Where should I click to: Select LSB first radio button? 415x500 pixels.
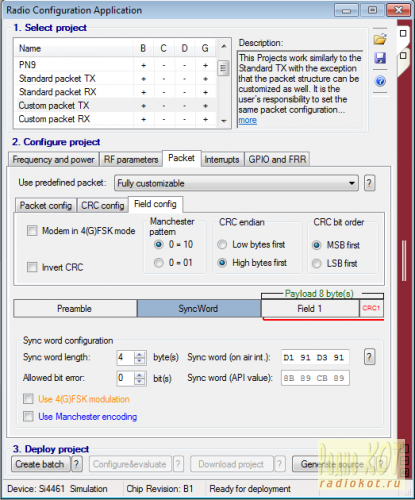pos(316,264)
